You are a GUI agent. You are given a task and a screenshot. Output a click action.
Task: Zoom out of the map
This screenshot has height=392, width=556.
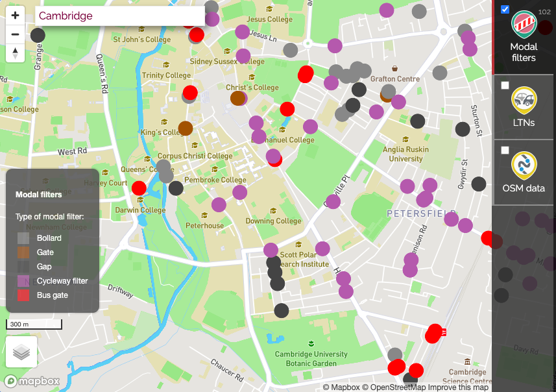(x=16, y=34)
